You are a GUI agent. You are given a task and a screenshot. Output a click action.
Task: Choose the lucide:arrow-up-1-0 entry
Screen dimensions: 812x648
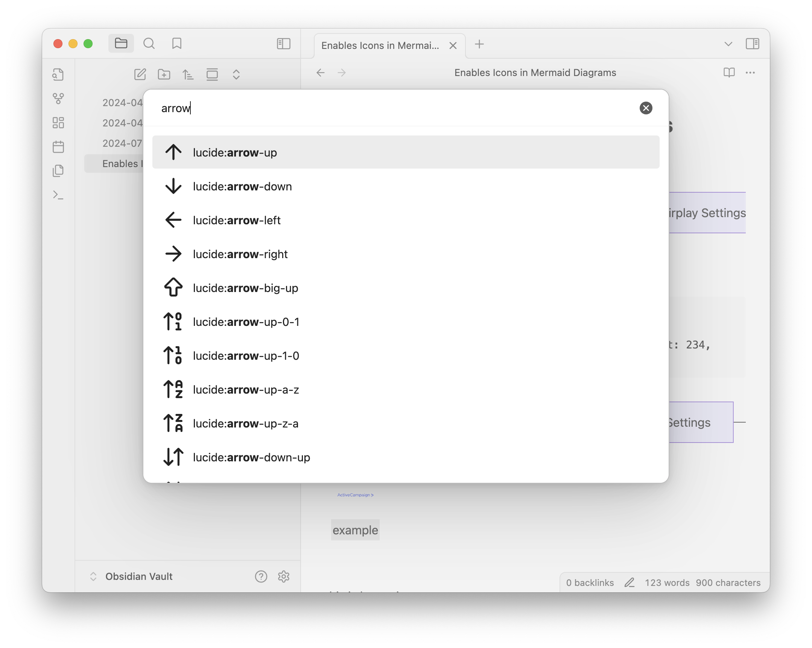406,356
